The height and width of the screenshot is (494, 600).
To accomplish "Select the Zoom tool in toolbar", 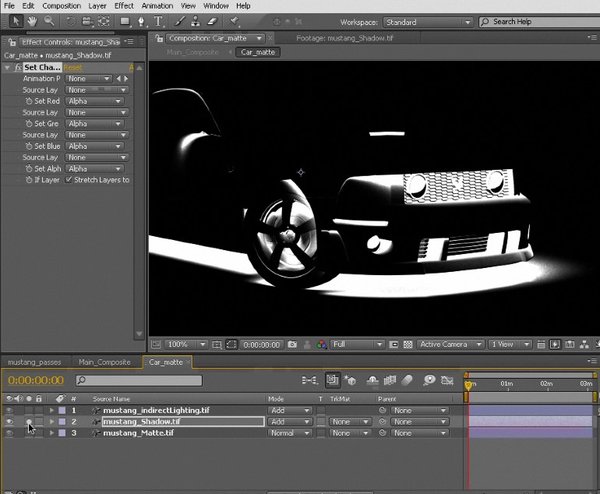I will [50, 20].
